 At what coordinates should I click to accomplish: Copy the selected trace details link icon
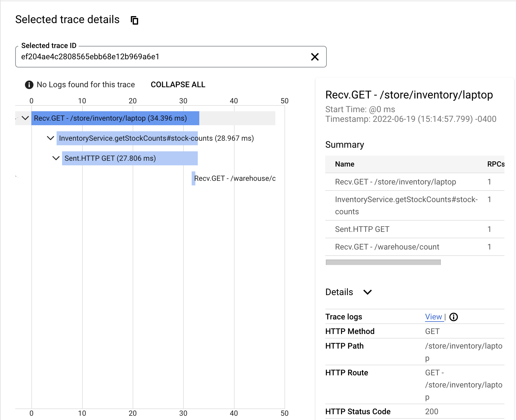pos(134,20)
